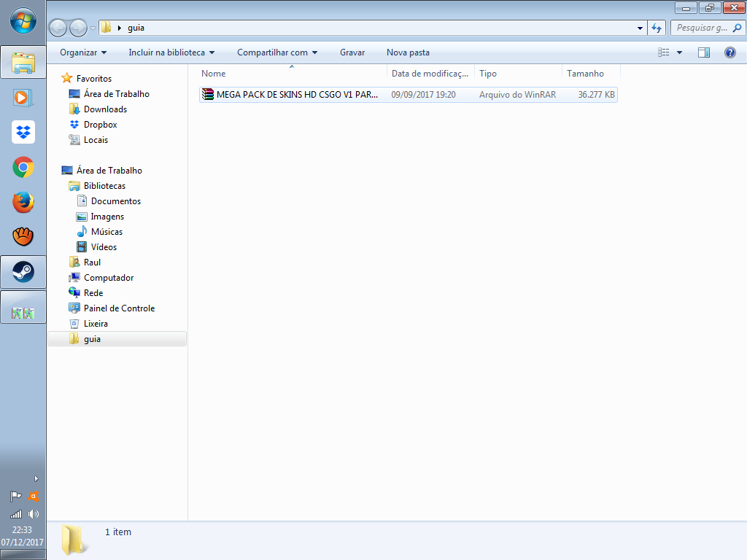
Task: Launch Windows Media Player taskbar icon
Action: pos(23,98)
